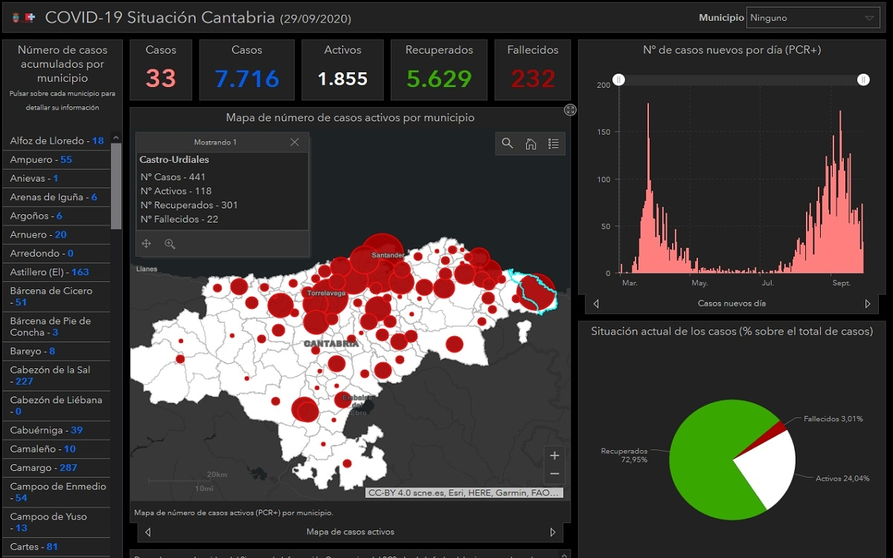Click the scroll-up arrow of the municipality list

pyautogui.click(x=116, y=138)
